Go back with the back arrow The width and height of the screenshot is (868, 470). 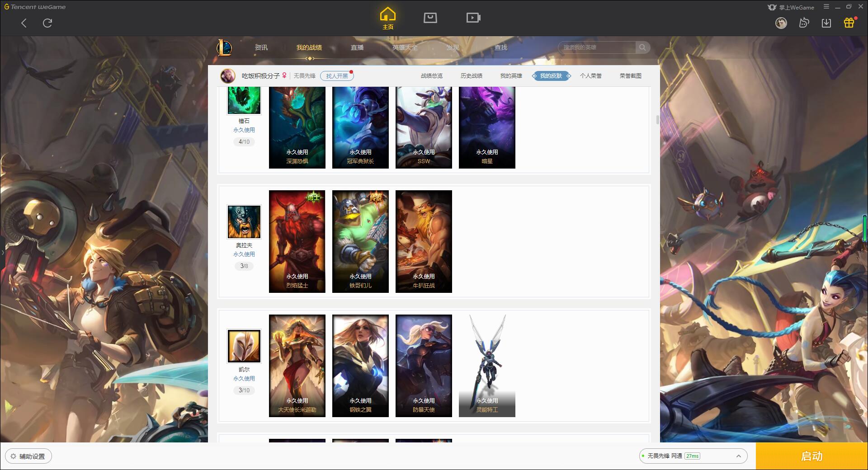[x=24, y=23]
